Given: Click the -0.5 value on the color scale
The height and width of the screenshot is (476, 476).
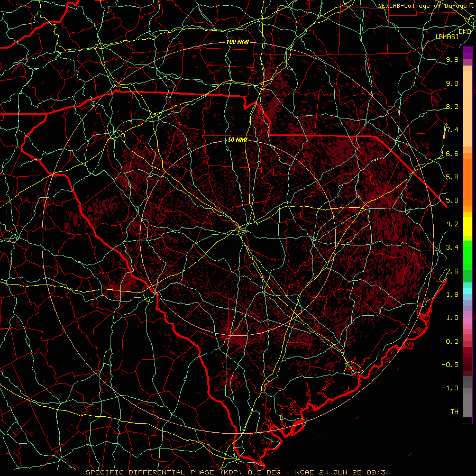Looking at the screenshot, I should click(x=450, y=365).
